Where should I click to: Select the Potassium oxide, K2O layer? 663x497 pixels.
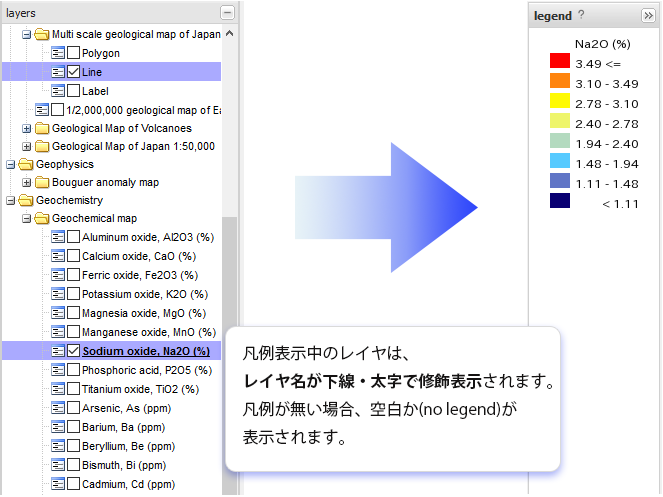(x=144, y=294)
